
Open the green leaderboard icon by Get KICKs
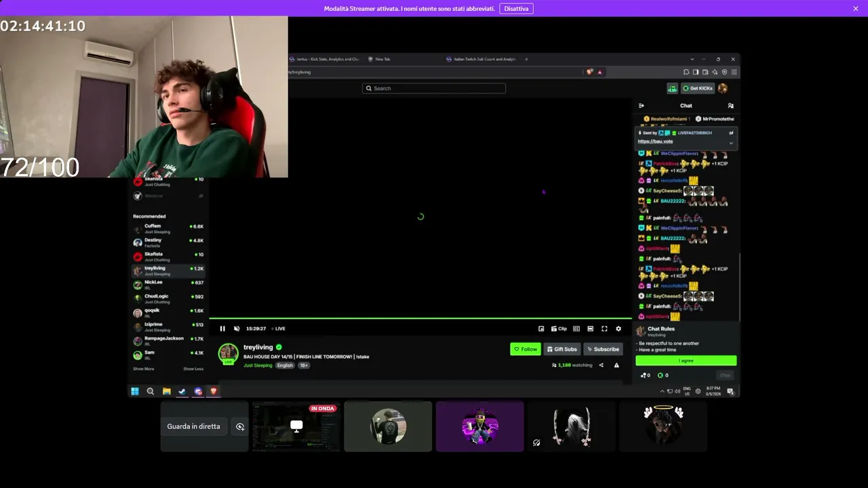click(x=672, y=88)
